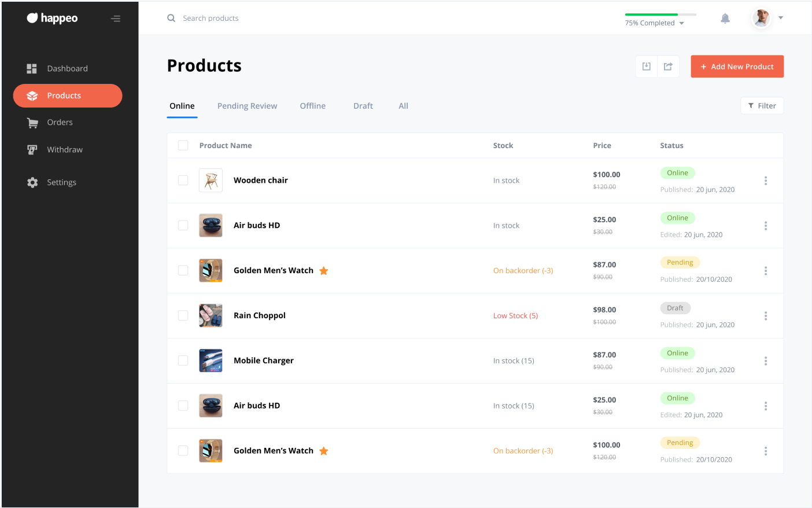The width and height of the screenshot is (812, 508).
Task: Open the Draft products tab
Action: [363, 106]
